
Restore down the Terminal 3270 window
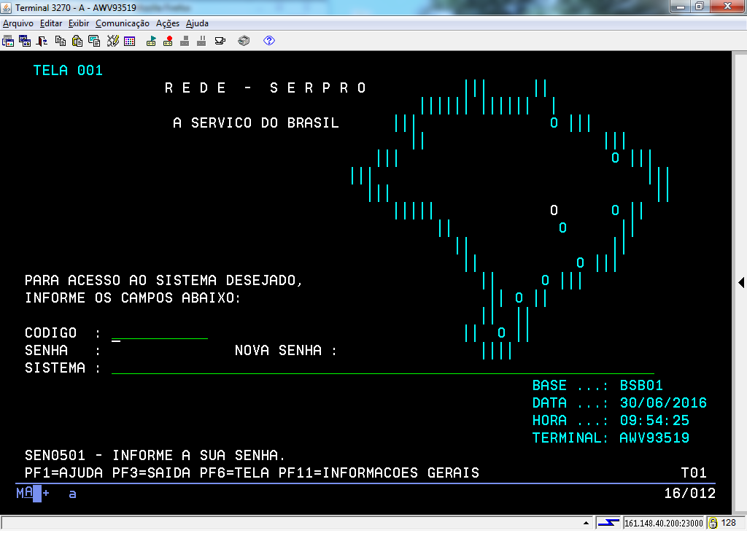(x=700, y=7)
